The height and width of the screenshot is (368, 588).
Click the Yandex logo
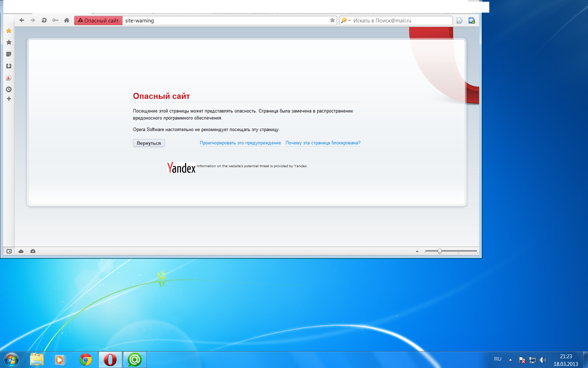coord(181,168)
